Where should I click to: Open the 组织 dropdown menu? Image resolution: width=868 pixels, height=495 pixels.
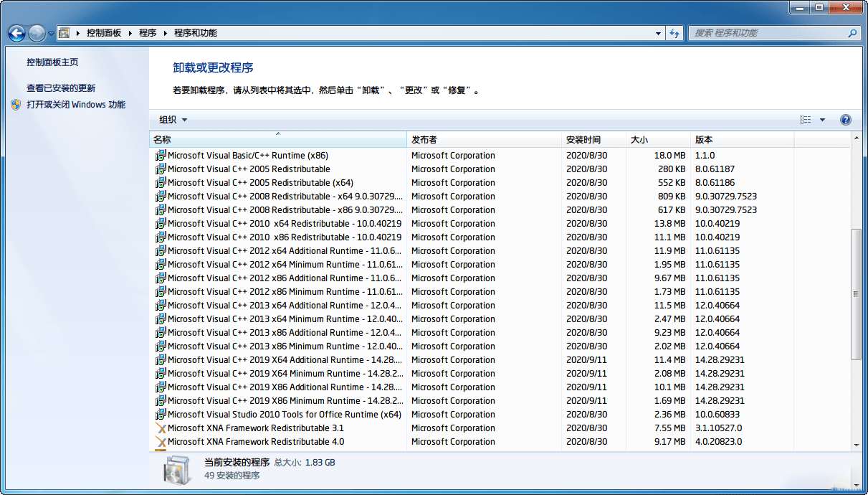173,120
